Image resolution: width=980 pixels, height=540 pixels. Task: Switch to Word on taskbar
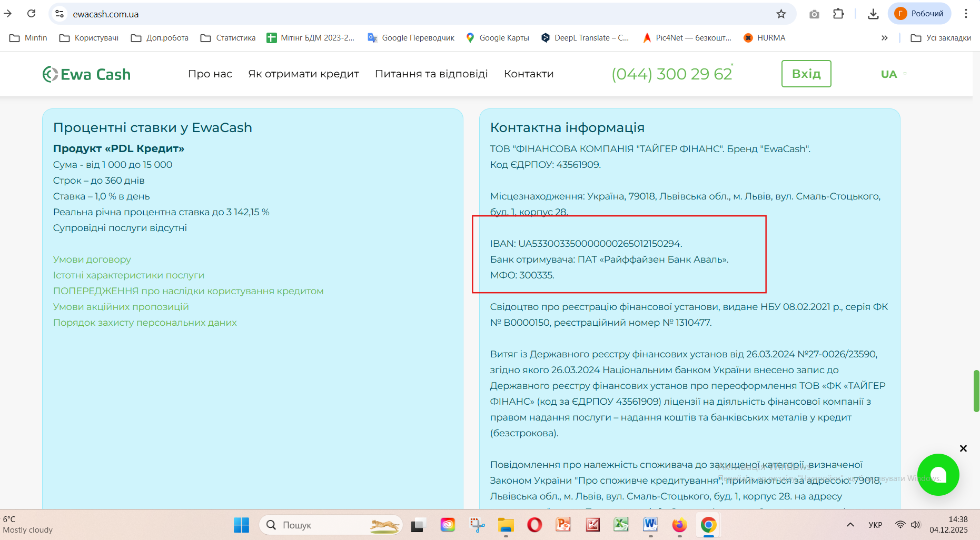click(x=650, y=525)
